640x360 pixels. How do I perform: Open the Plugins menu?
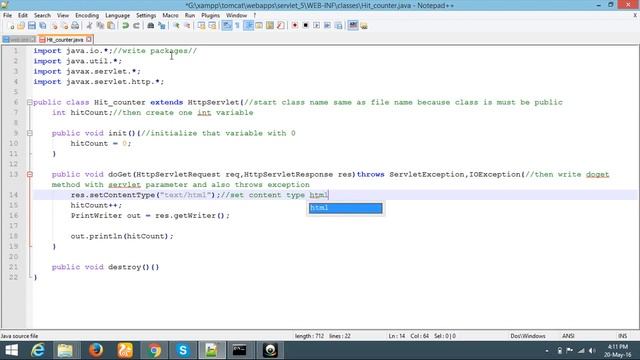pos(211,16)
